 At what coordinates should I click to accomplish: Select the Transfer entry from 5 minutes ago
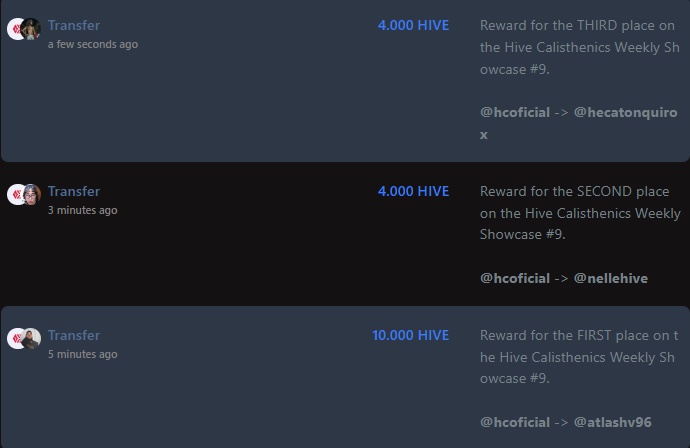[x=74, y=335]
